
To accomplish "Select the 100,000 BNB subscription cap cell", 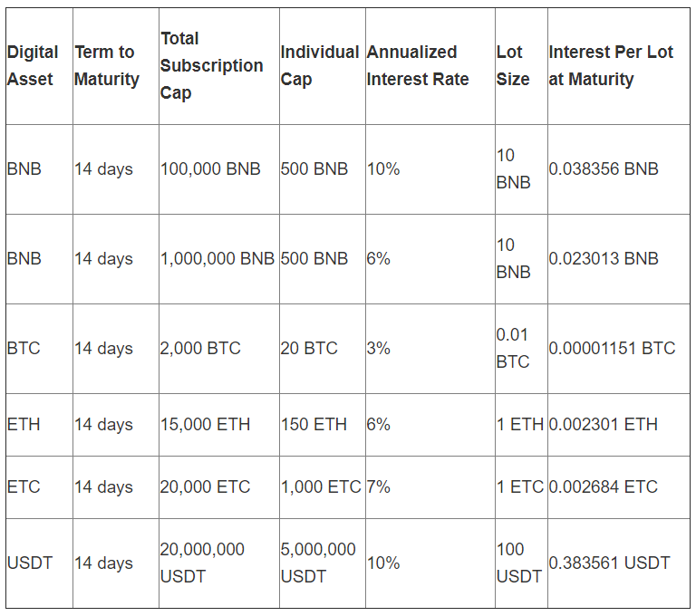I will (210, 169).
